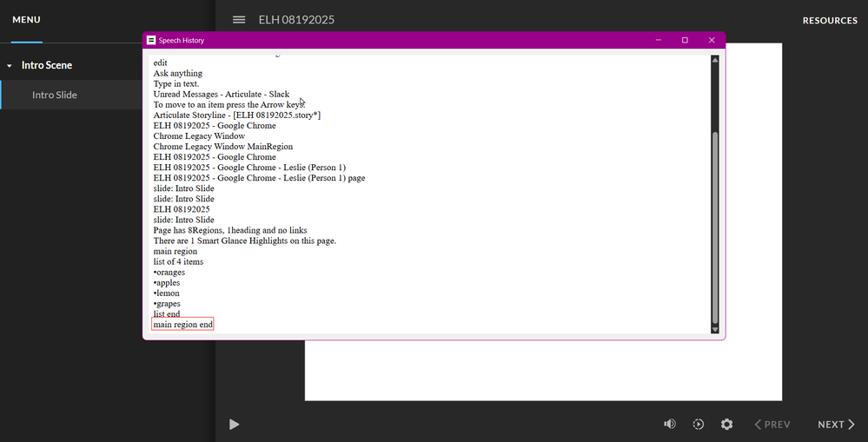Click the '•grapes' list line
Image resolution: width=868 pixels, height=442 pixels.
tap(167, 304)
